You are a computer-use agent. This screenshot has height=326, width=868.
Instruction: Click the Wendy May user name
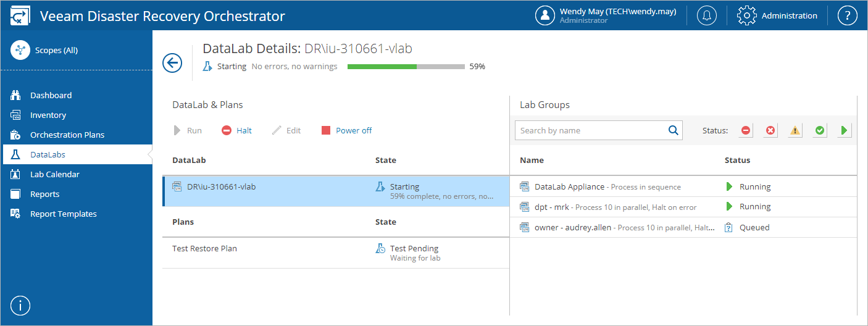tap(618, 12)
